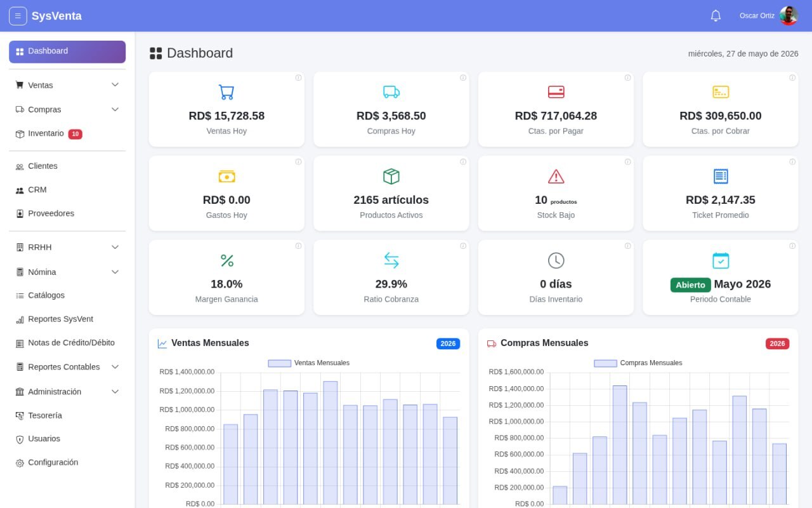The width and height of the screenshot is (812, 508).
Task: Click the info icon on Periodo Contable card
Action: click(792, 246)
